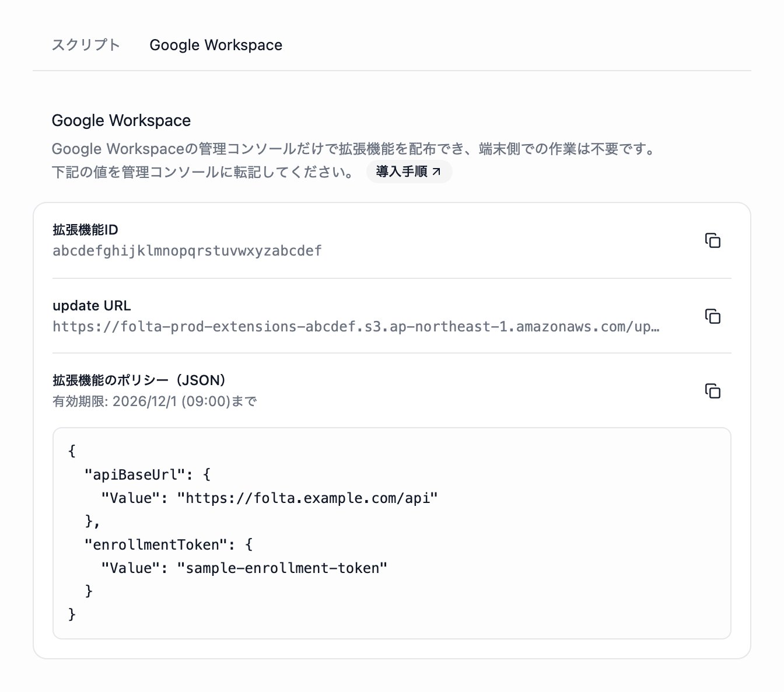The height and width of the screenshot is (692, 784).
Task: Click the 下記の値を管理コンソールに転記してください text
Action: point(202,172)
